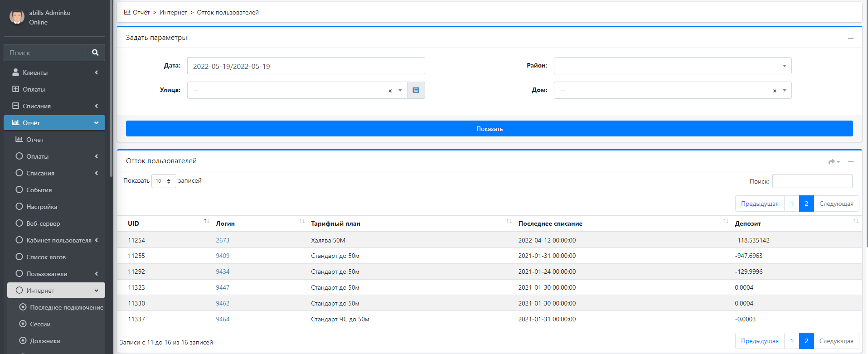Click the list icon next to Улица field
Viewport: 868px width, 354px height.
click(416, 90)
